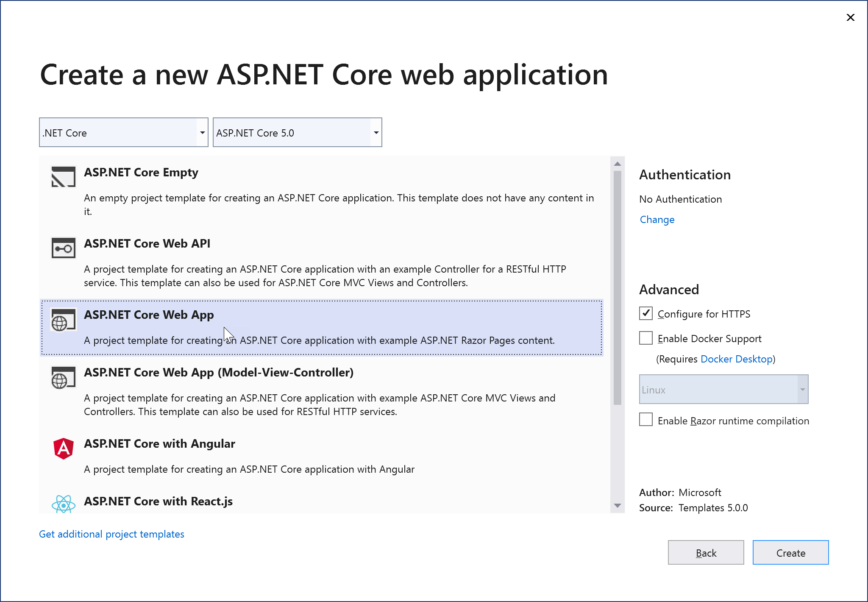Open the Docker Desktop link
The width and height of the screenshot is (868, 602).
tap(737, 359)
